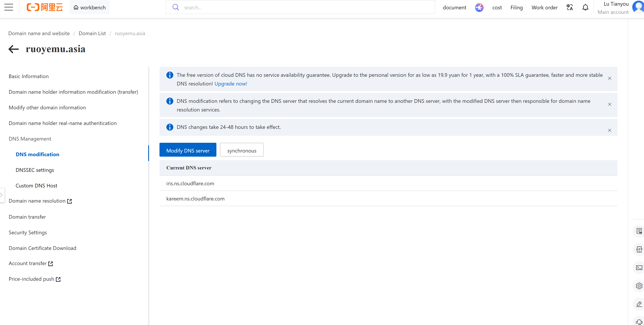Select DNS modification sidebar item
The width and height of the screenshot is (644, 325).
point(37,154)
